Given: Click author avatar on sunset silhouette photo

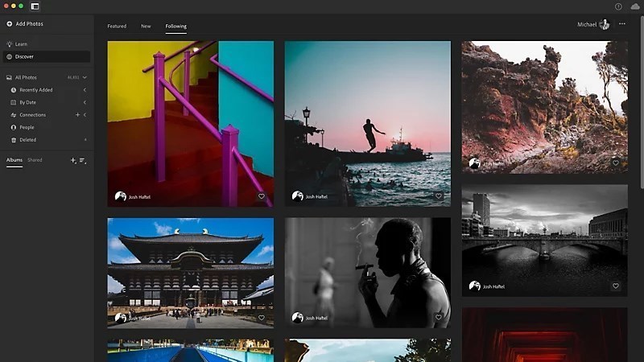Looking at the screenshot, I should click(x=297, y=196).
